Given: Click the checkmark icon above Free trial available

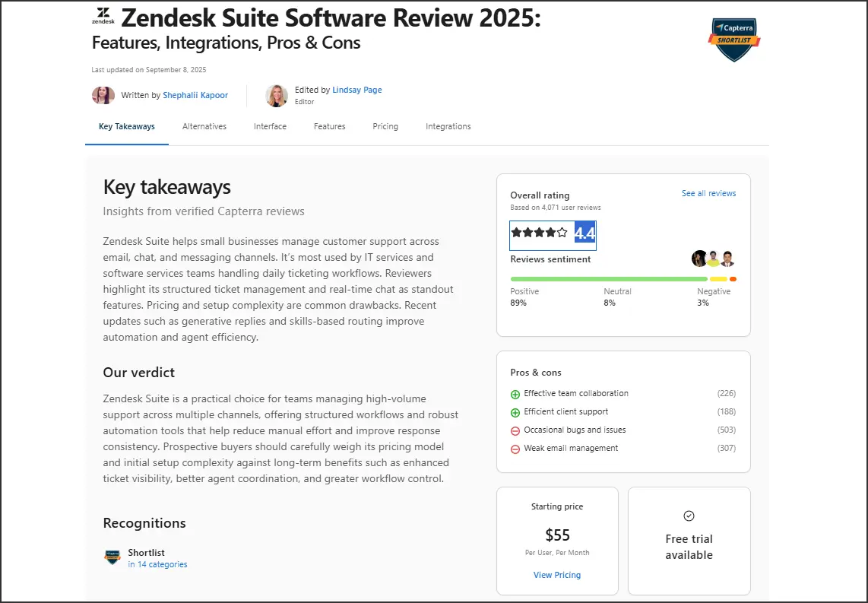Looking at the screenshot, I should click(x=689, y=516).
